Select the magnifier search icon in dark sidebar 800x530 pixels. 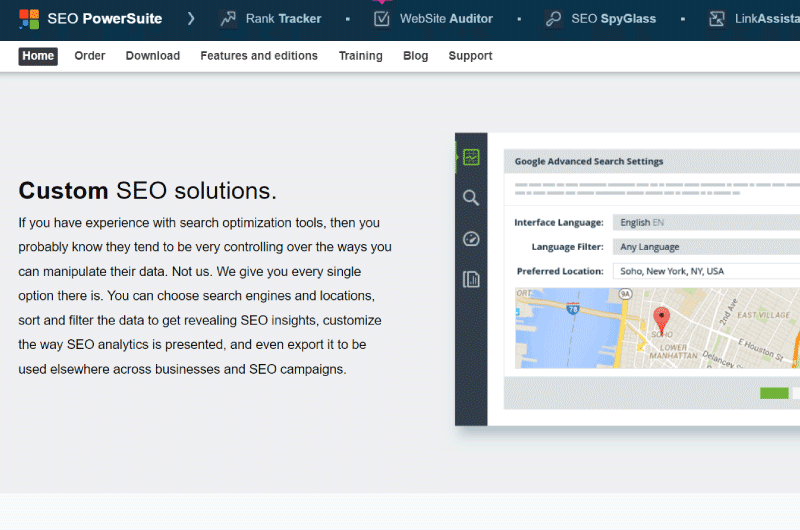471,197
